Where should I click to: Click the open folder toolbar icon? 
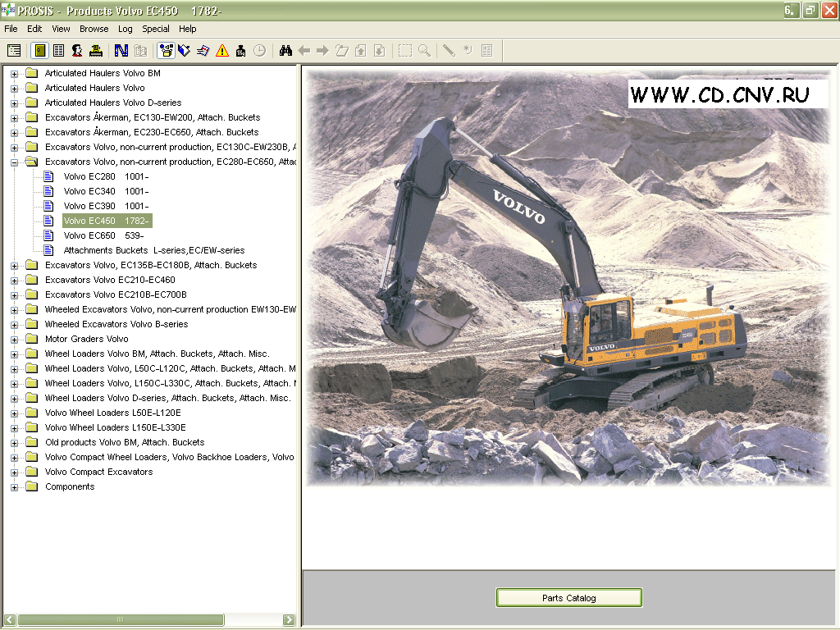point(342,51)
